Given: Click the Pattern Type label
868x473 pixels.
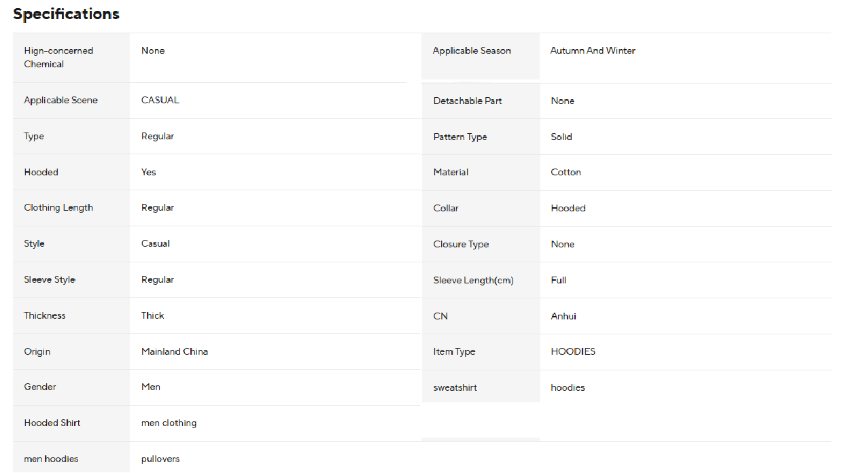Looking at the screenshot, I should 460,137.
